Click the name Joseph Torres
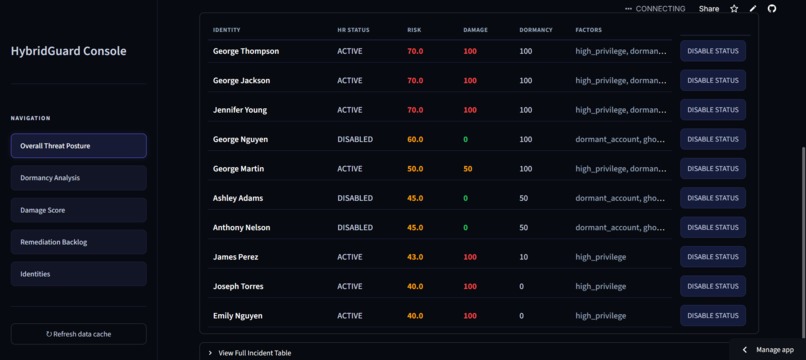806x360 pixels. click(238, 286)
